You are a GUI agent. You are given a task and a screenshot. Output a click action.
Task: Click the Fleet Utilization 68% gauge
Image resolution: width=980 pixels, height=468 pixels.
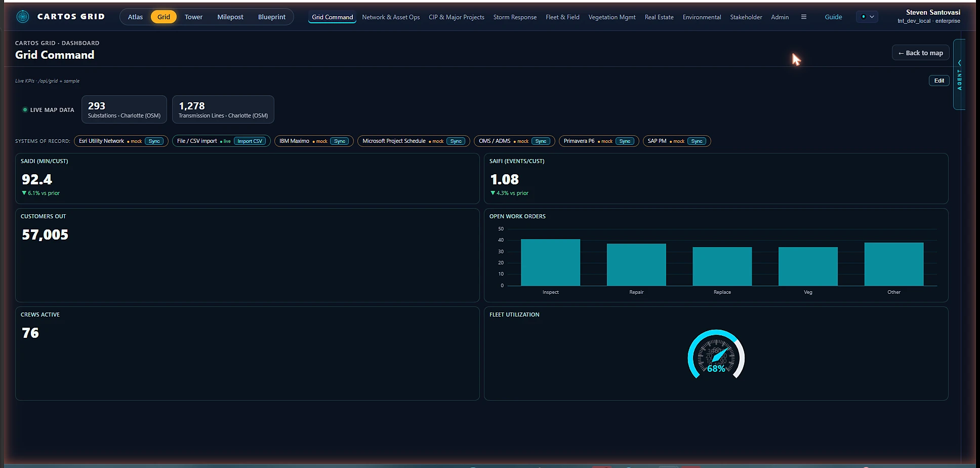pos(716,355)
